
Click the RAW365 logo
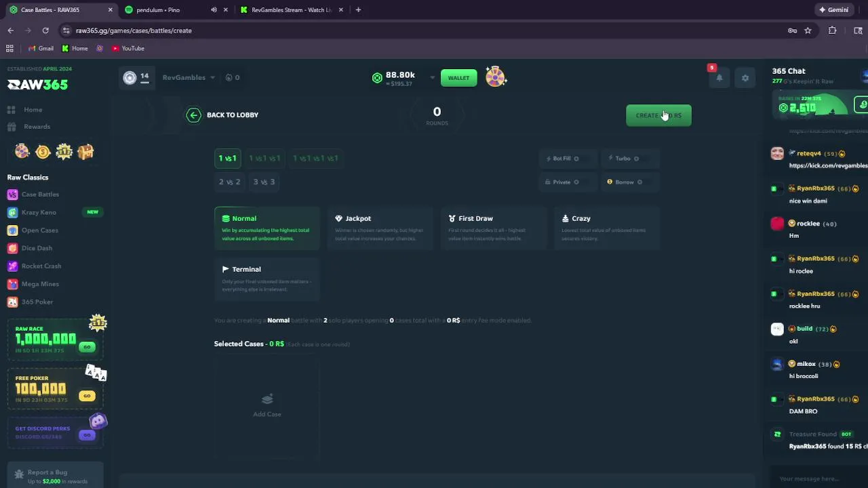coord(37,85)
